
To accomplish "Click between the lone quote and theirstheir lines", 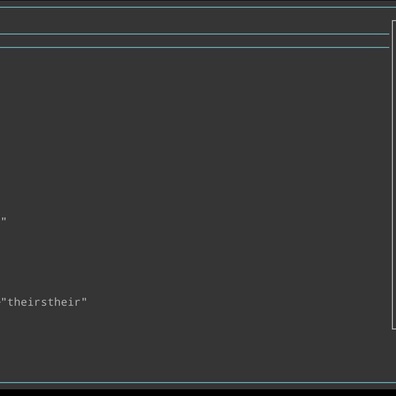I will (x=195, y=260).
